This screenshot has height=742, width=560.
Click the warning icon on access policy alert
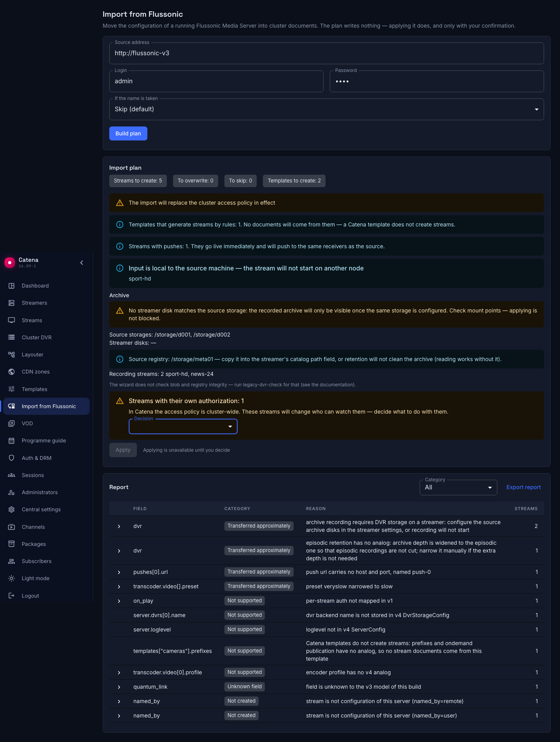[x=120, y=203]
